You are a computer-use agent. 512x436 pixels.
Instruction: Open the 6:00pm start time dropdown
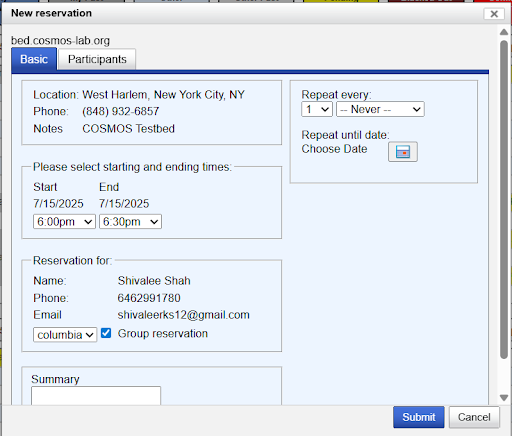click(x=64, y=222)
